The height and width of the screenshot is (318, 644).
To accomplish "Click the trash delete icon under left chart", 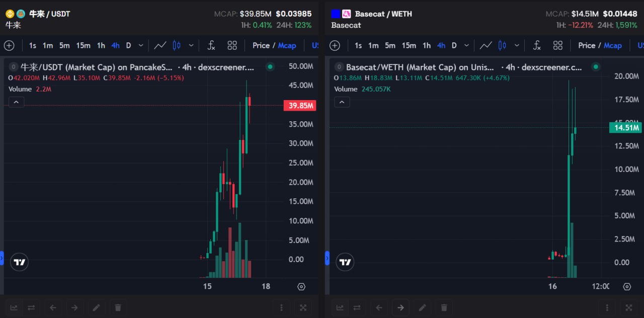I will [x=118, y=307].
